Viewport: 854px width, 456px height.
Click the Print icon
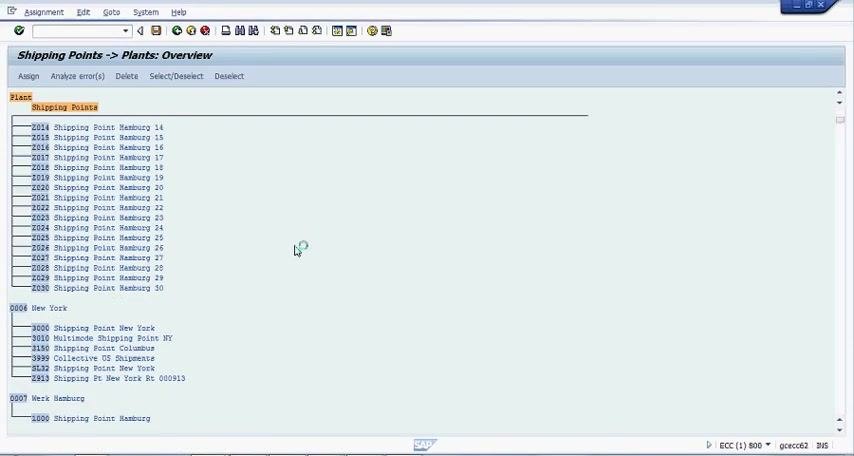[x=226, y=31]
